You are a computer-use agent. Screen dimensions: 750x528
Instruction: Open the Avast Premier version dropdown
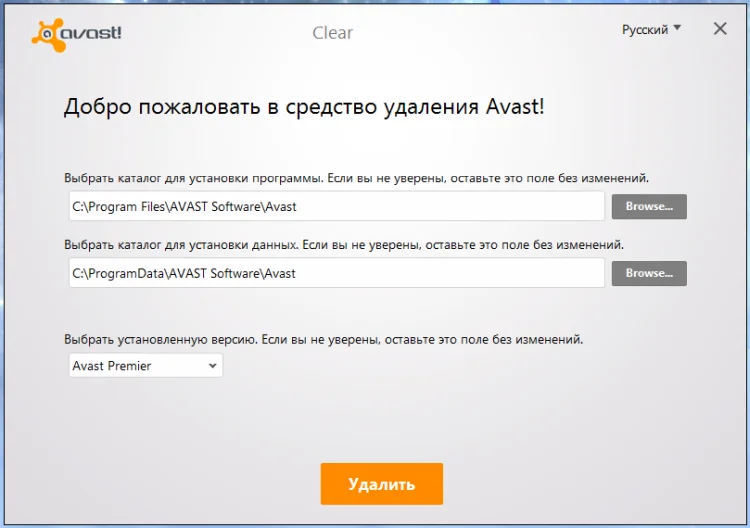(x=145, y=365)
